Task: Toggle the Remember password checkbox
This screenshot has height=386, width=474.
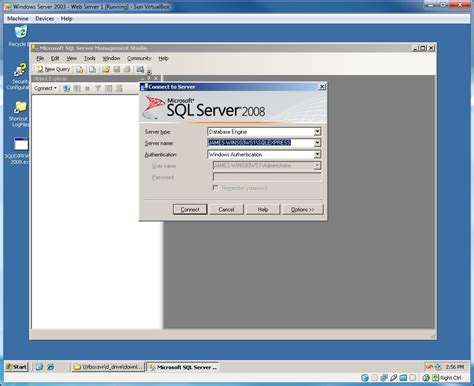Action: pyautogui.click(x=215, y=188)
